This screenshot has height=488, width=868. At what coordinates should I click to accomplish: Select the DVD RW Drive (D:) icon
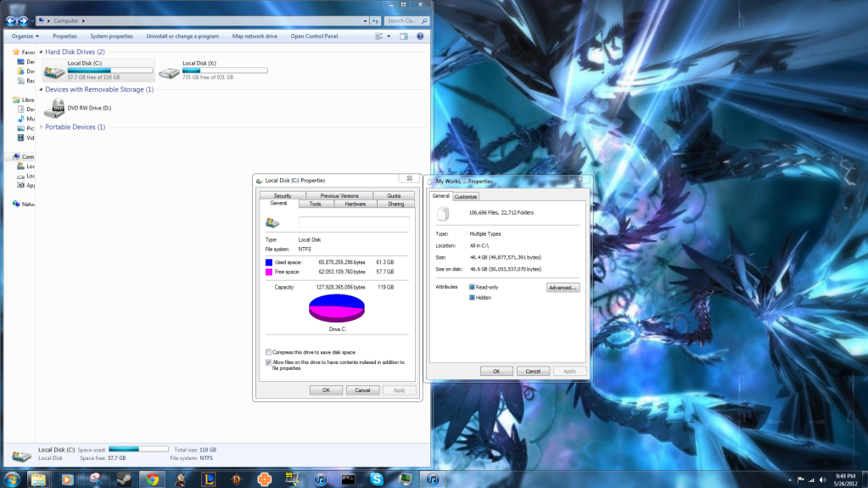[x=54, y=108]
